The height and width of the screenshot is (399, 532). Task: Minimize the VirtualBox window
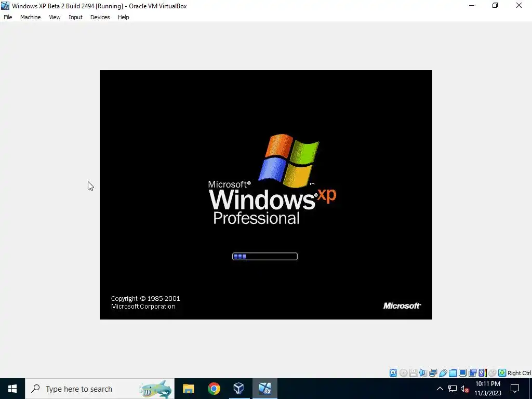pyautogui.click(x=472, y=5)
